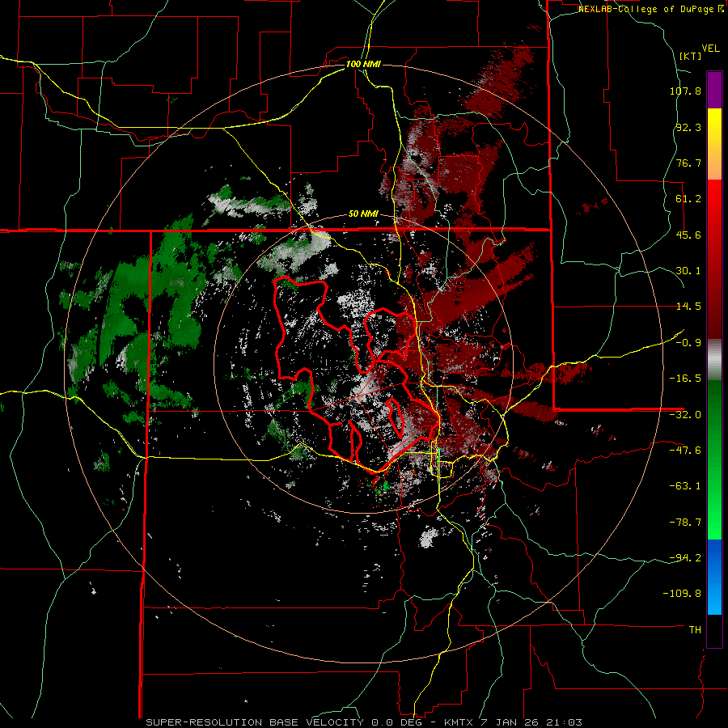Click the blue segment of the color bar

tap(714, 577)
